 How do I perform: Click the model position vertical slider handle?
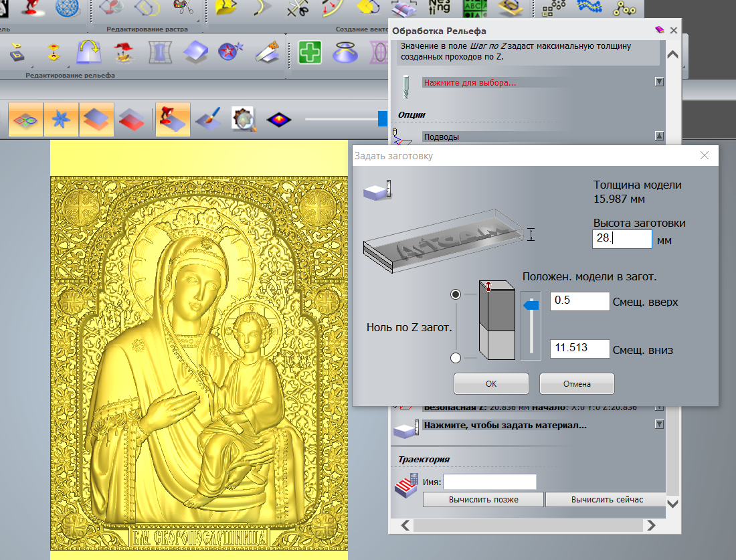point(531,305)
